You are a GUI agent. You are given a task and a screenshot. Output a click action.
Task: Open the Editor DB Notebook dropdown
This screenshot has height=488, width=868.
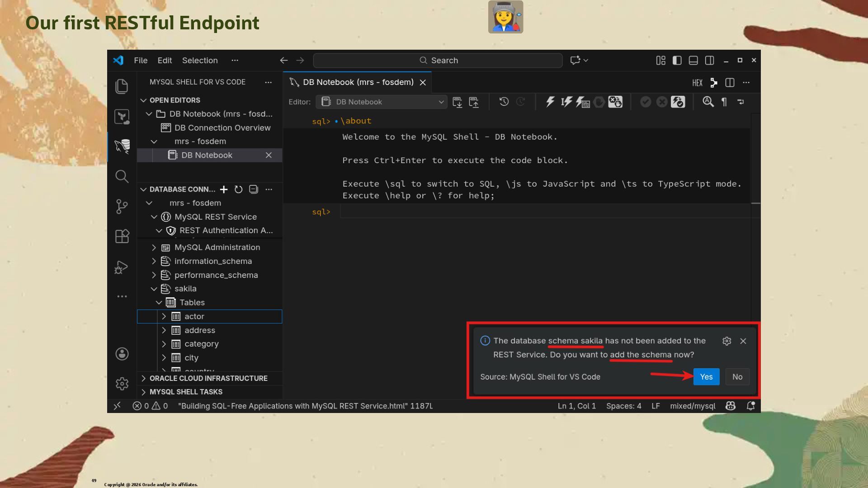point(382,102)
